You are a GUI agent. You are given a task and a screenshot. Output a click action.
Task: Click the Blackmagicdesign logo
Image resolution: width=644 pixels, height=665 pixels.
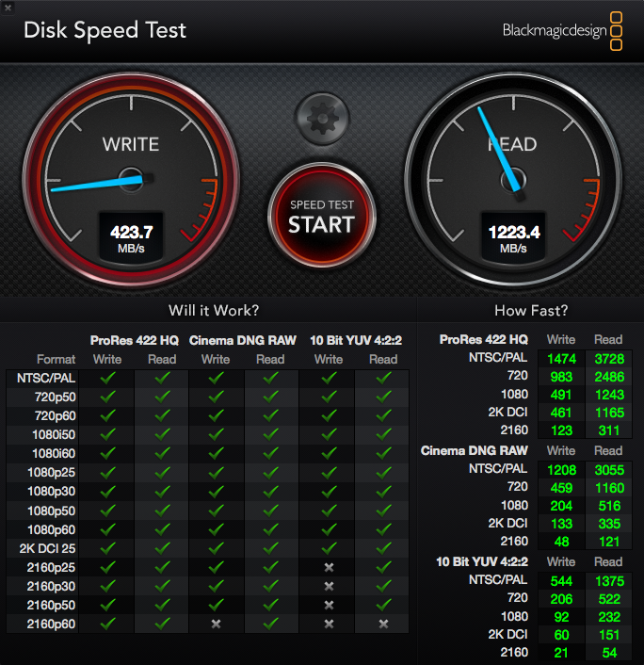click(562, 31)
